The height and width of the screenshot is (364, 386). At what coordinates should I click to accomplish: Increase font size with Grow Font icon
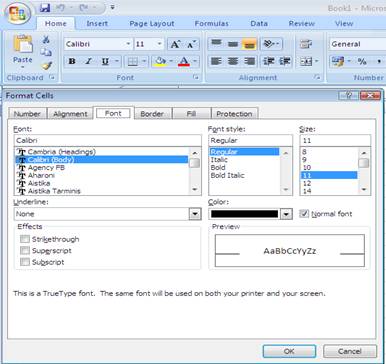175,44
